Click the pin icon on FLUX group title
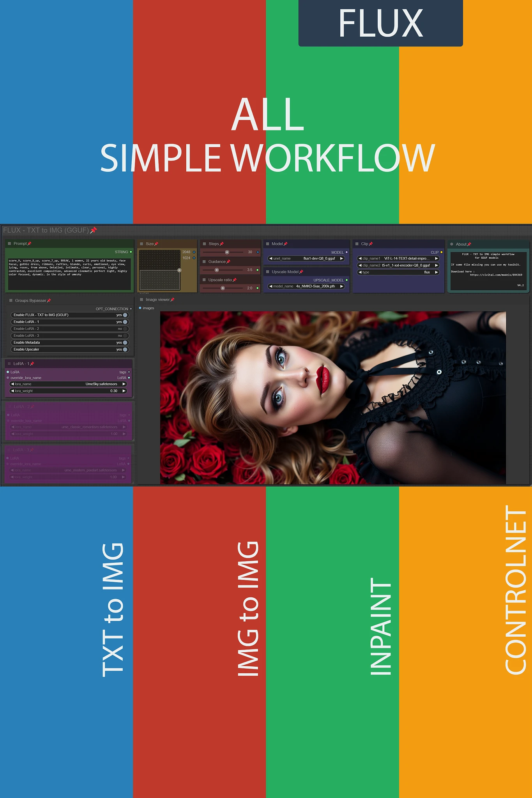532x798 pixels. [x=93, y=230]
